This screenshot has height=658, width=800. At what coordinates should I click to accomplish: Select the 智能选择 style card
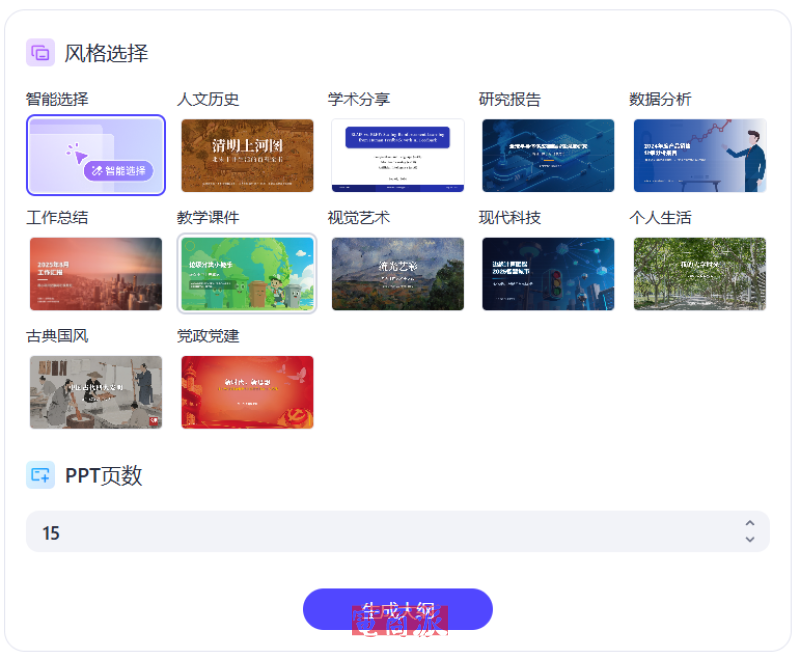click(x=96, y=155)
